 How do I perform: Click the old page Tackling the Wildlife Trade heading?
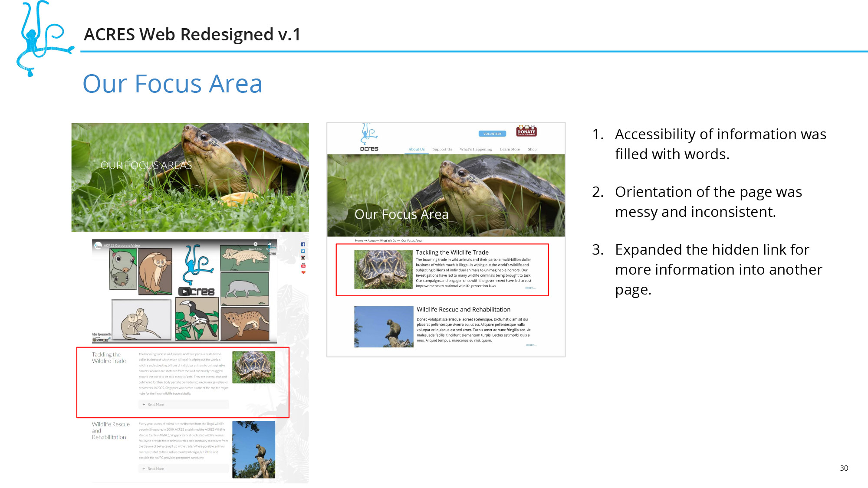click(109, 358)
